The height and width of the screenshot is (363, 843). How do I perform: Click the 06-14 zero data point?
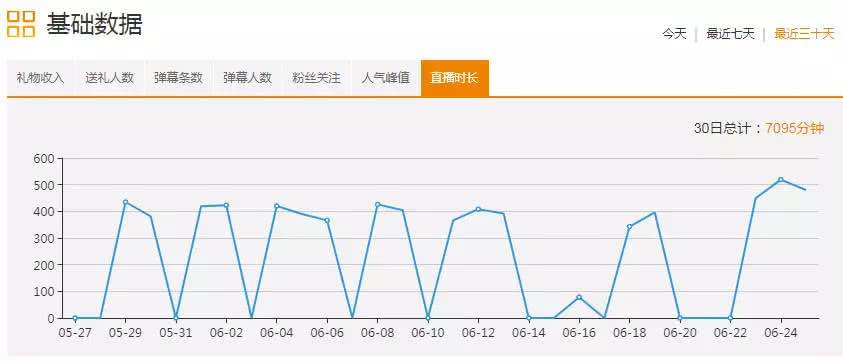(528, 318)
